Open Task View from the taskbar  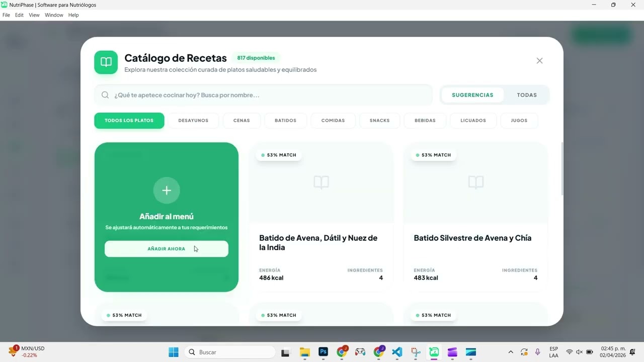[285, 352]
